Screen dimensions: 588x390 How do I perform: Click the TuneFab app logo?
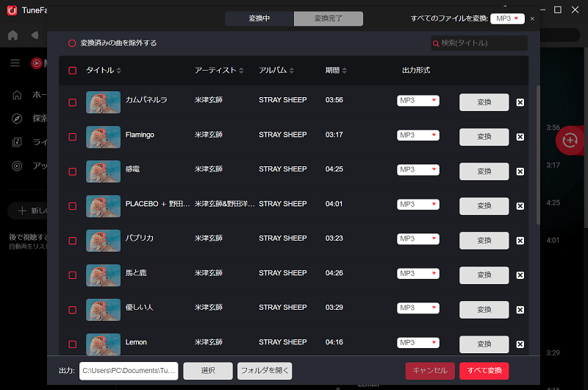tap(12, 10)
